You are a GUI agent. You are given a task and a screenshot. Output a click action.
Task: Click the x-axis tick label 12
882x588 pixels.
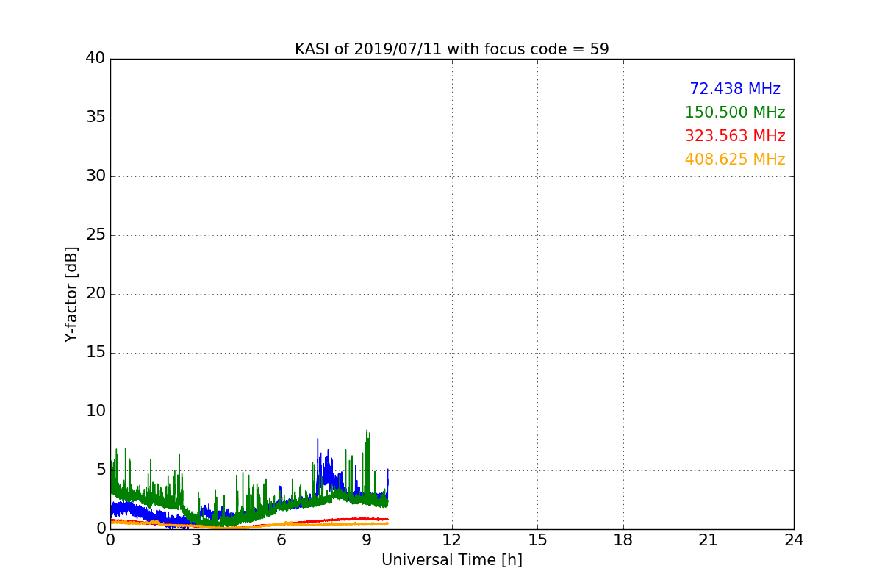(452, 539)
